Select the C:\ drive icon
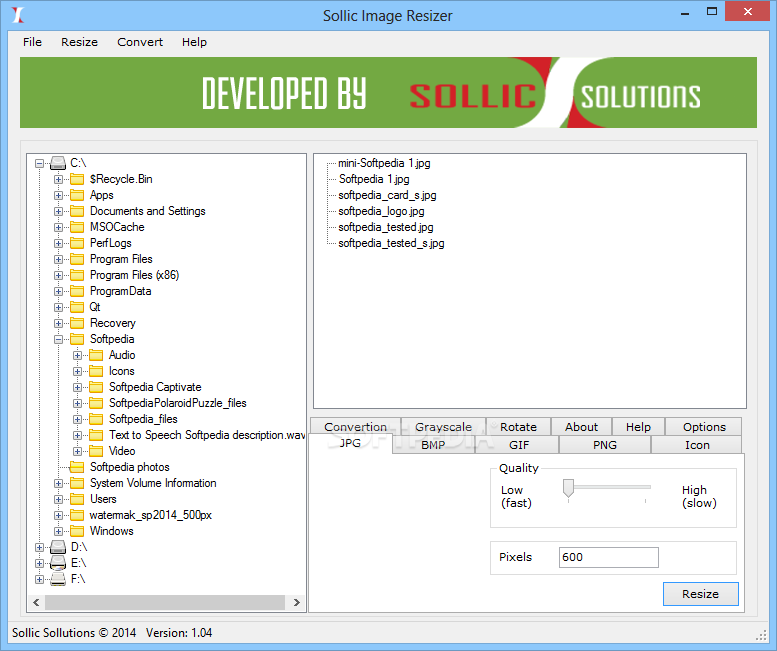The width and height of the screenshot is (777, 651). (58, 163)
